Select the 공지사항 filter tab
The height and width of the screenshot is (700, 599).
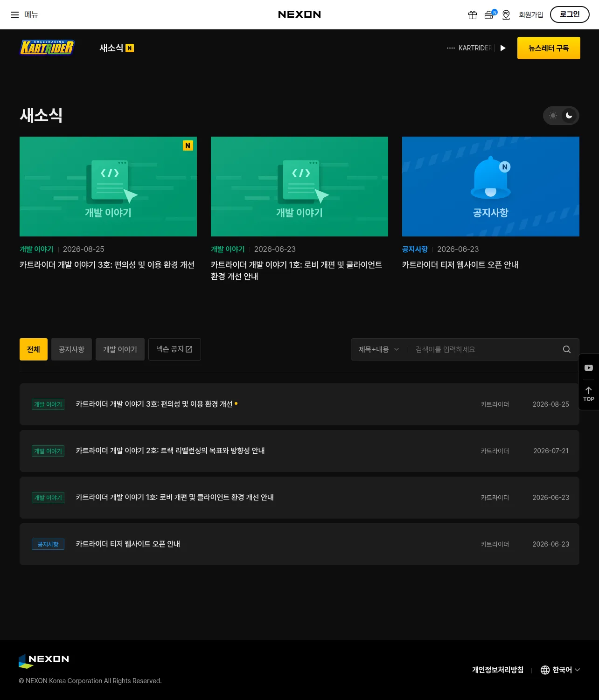[71, 349]
